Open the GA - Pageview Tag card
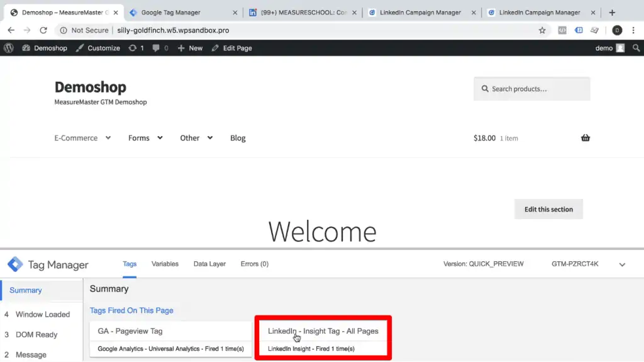The height and width of the screenshot is (362, 644). [171, 339]
